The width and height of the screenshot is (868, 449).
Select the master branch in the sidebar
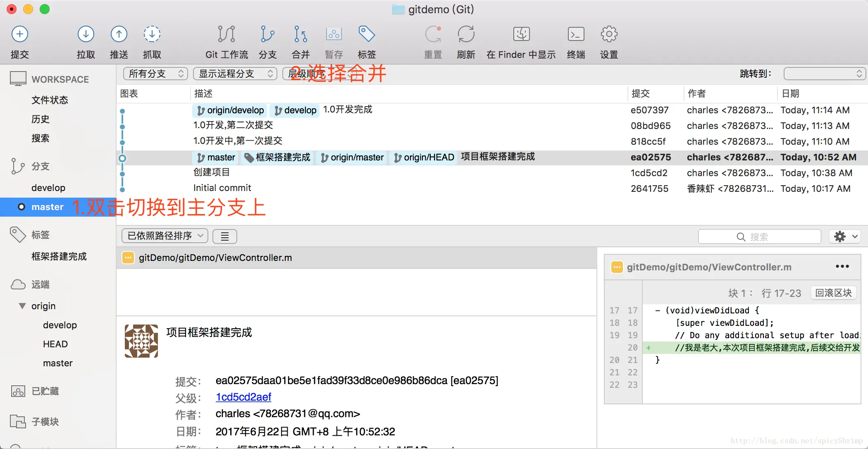click(x=48, y=207)
